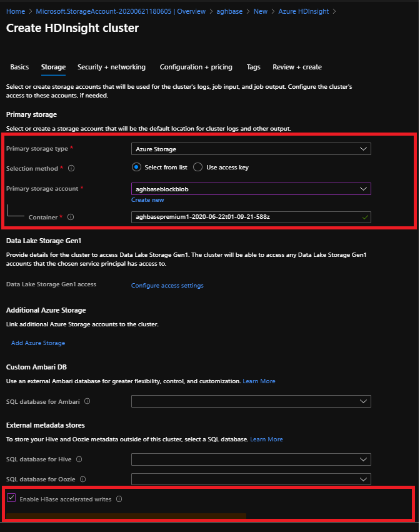Open the SQL database for Oozie dropdown
This screenshot has width=420, height=532.
click(362, 479)
